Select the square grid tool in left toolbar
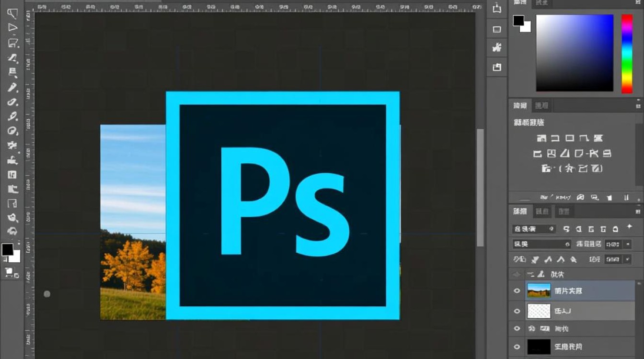Viewport: 644px width, 359px height. [12, 175]
